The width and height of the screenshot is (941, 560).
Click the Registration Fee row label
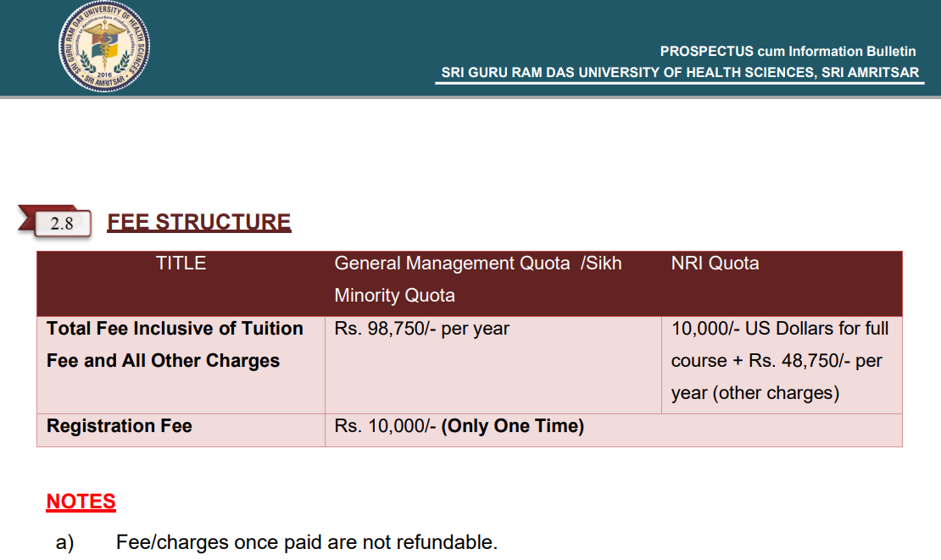click(x=120, y=426)
